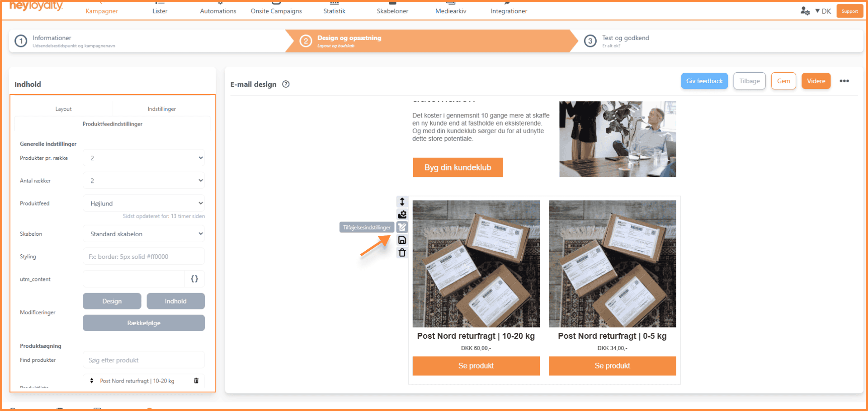This screenshot has height=411, width=868.
Task: Remove Post Nord returnfragt product from list
Action: click(x=196, y=381)
